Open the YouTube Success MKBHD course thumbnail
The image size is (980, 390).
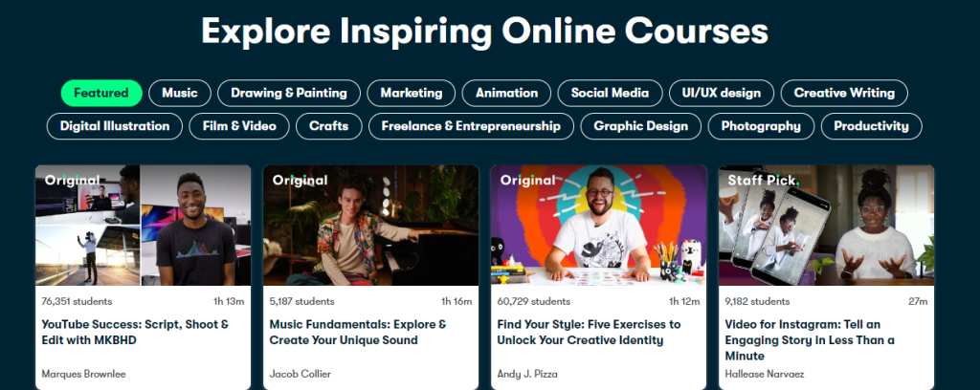[144, 226]
